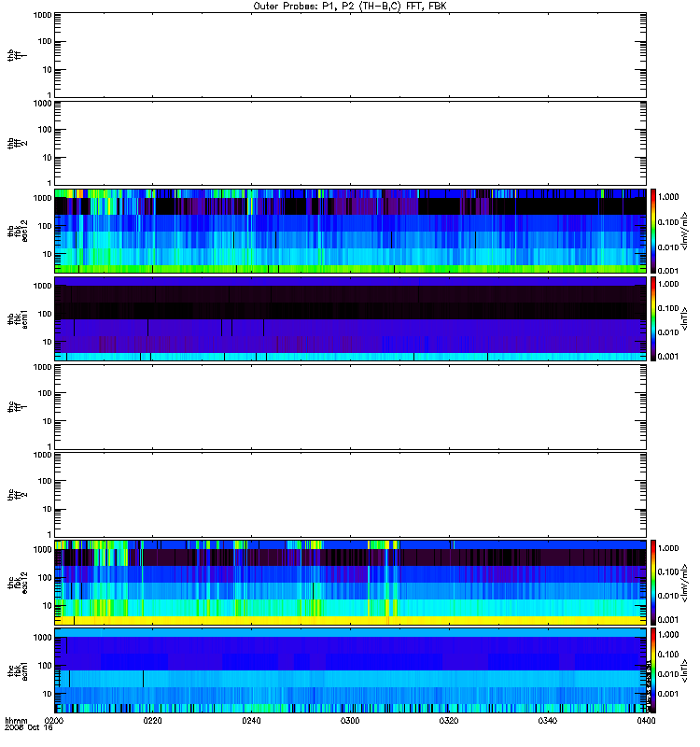
Task: Click the 'thc fbk edc12' y-axis title
Action: 17,583
